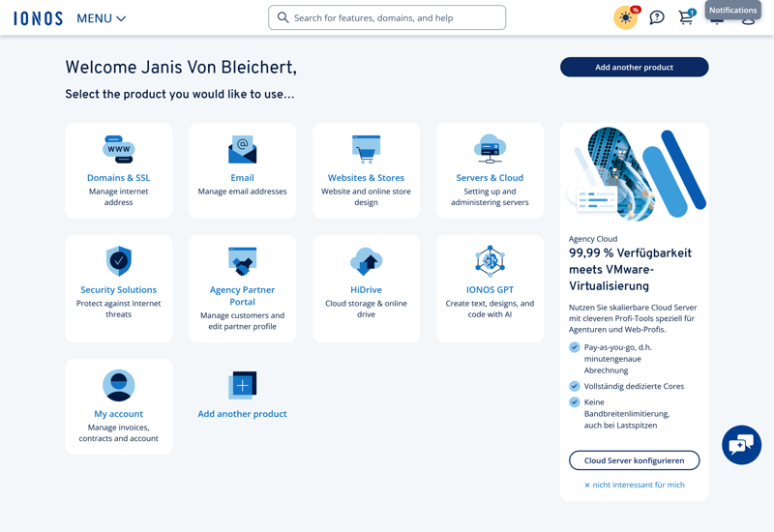View the shopping cart

[686, 17]
